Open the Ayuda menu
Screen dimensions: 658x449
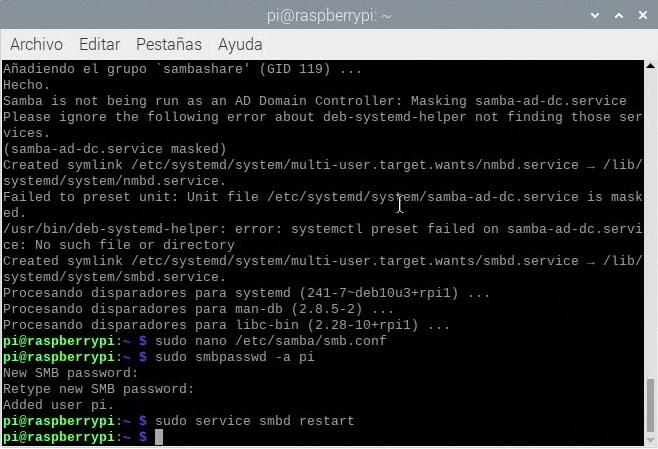coord(240,45)
